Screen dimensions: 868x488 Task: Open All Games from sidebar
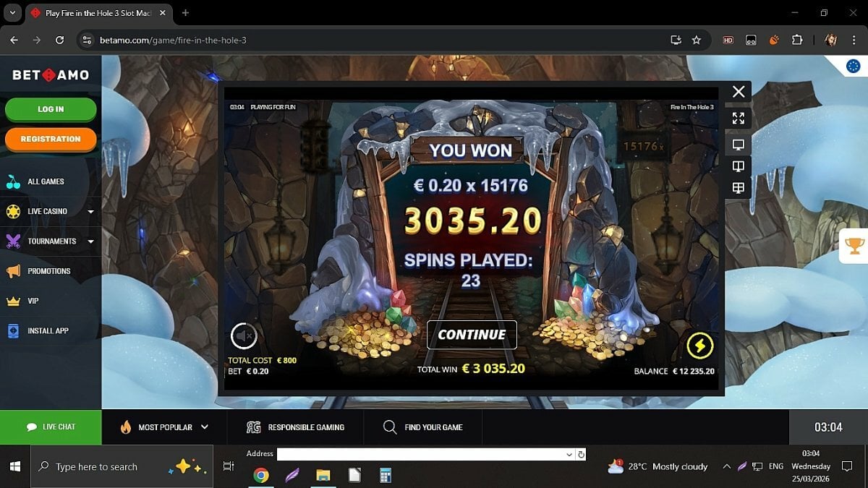tap(46, 181)
